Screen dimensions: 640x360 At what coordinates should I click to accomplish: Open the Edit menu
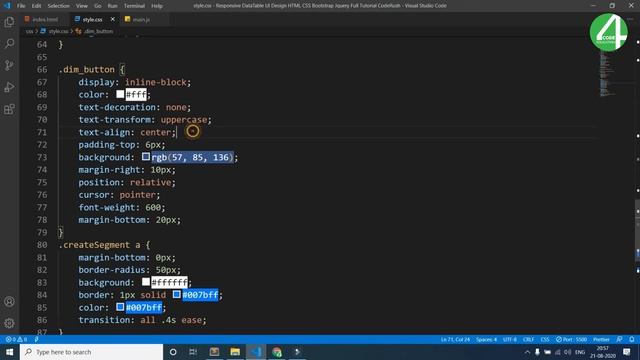tap(36, 6)
